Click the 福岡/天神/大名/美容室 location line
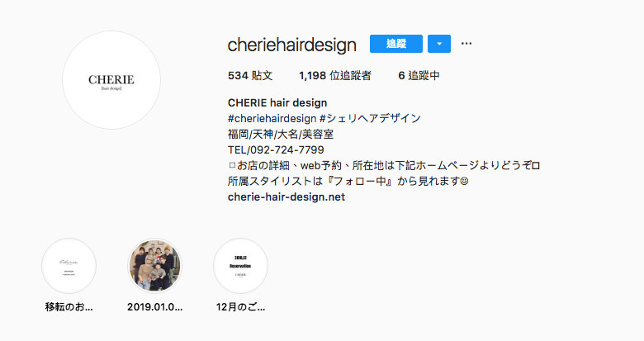The height and width of the screenshot is (341, 644). click(x=281, y=134)
